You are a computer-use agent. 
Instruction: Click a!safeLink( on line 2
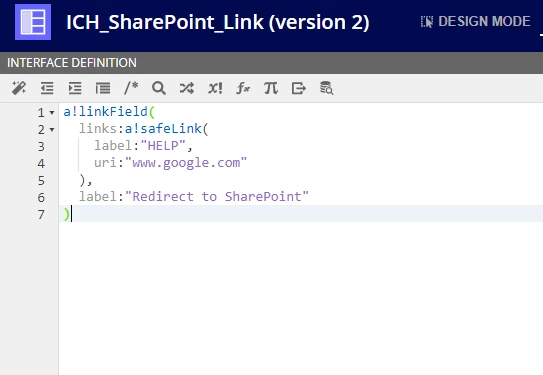coord(167,129)
